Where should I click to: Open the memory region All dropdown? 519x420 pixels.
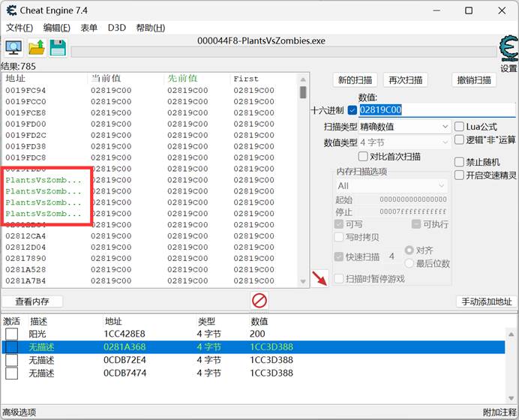(391, 186)
